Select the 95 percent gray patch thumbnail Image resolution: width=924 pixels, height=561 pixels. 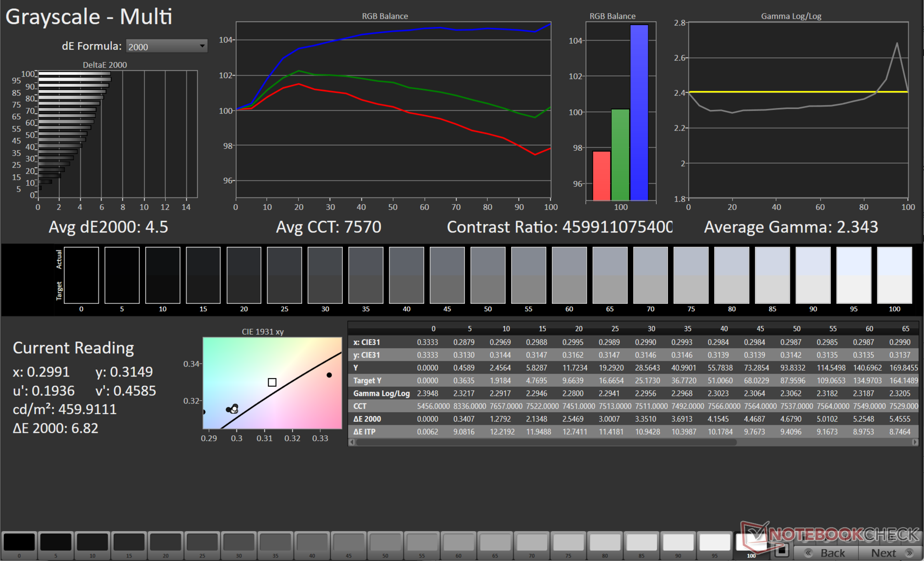click(x=715, y=543)
